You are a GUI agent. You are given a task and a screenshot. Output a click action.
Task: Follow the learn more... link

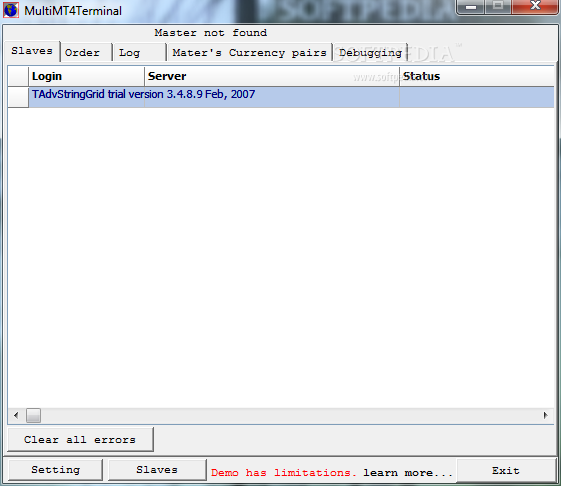(408, 473)
